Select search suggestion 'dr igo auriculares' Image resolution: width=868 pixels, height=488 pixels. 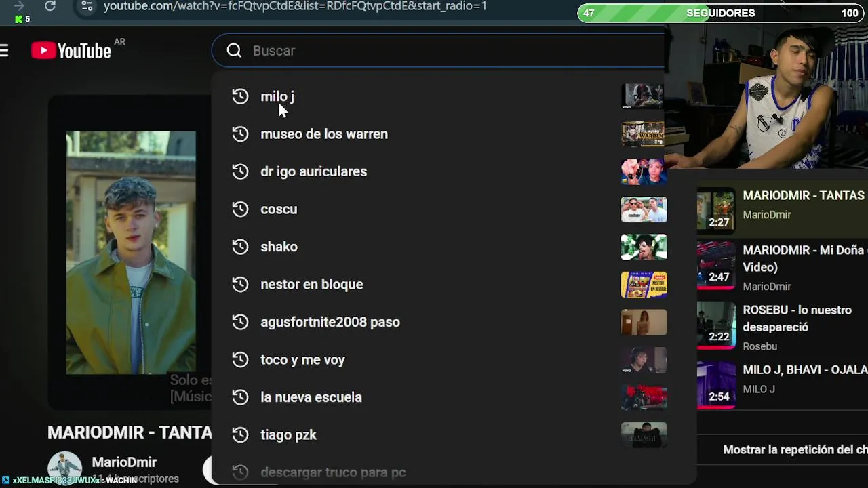(313, 171)
